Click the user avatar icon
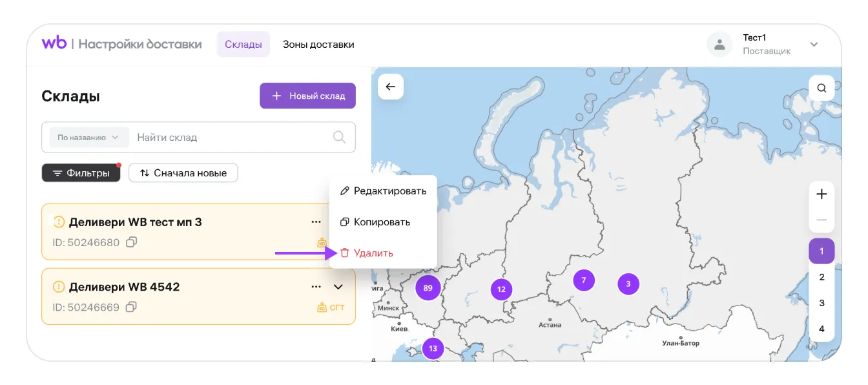The image size is (868, 385). coord(719,44)
